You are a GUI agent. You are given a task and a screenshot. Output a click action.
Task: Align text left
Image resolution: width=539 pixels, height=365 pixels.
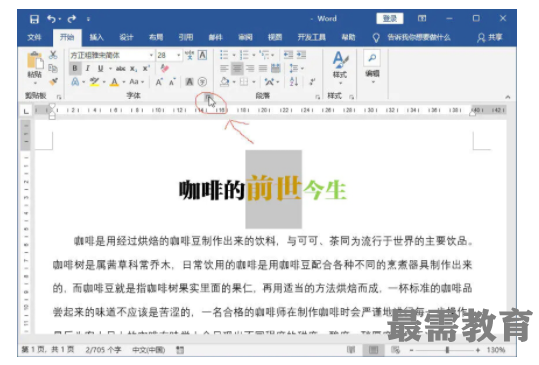coord(224,68)
